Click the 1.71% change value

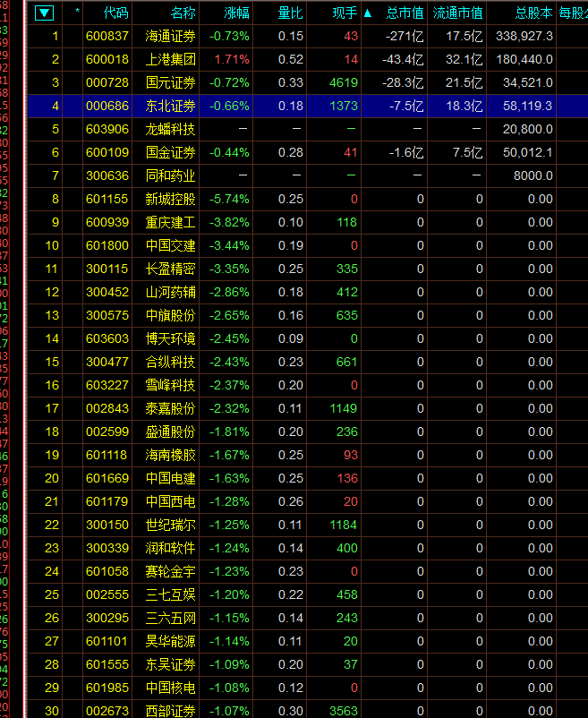point(232,59)
